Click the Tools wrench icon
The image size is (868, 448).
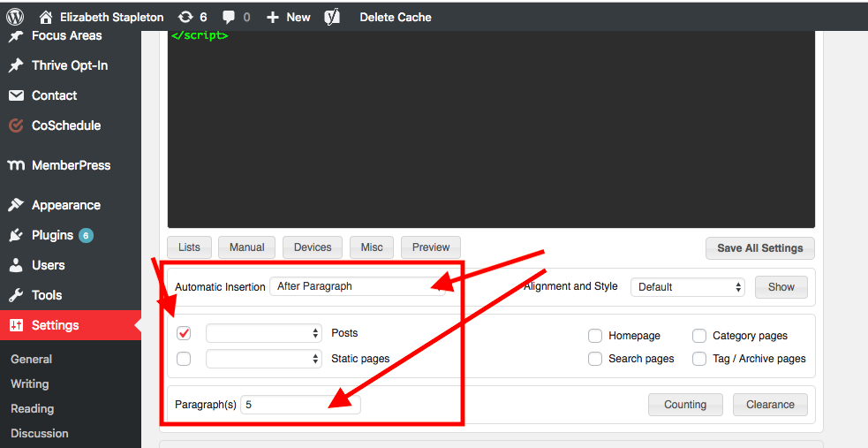pos(16,295)
